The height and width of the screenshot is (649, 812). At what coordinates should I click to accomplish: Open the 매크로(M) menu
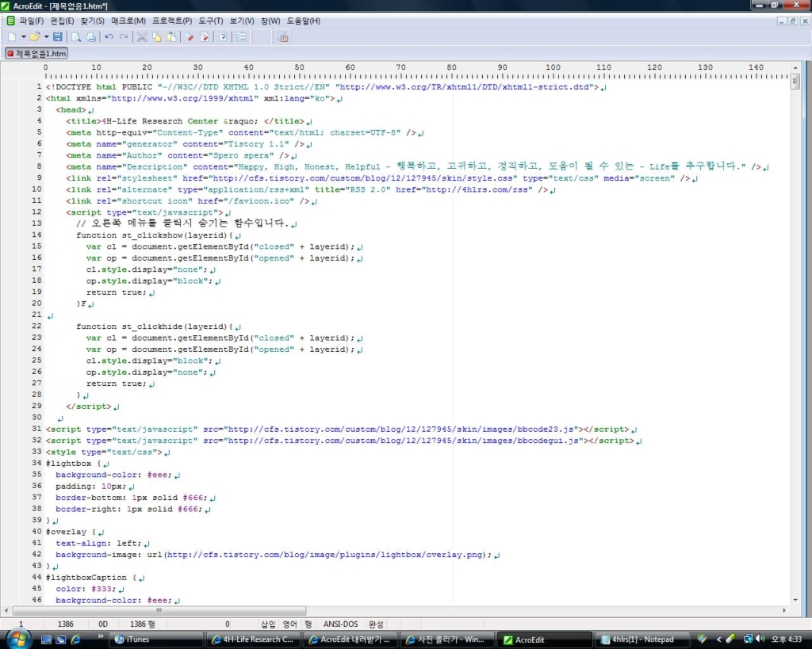coord(128,21)
